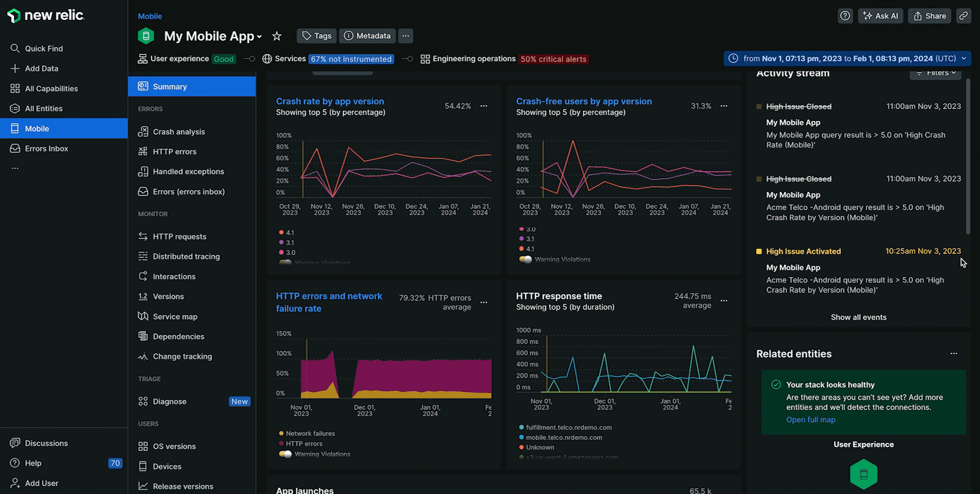The width and height of the screenshot is (980, 494).
Task: Click the 67% not instrumented Services badge
Action: pyautogui.click(x=351, y=59)
